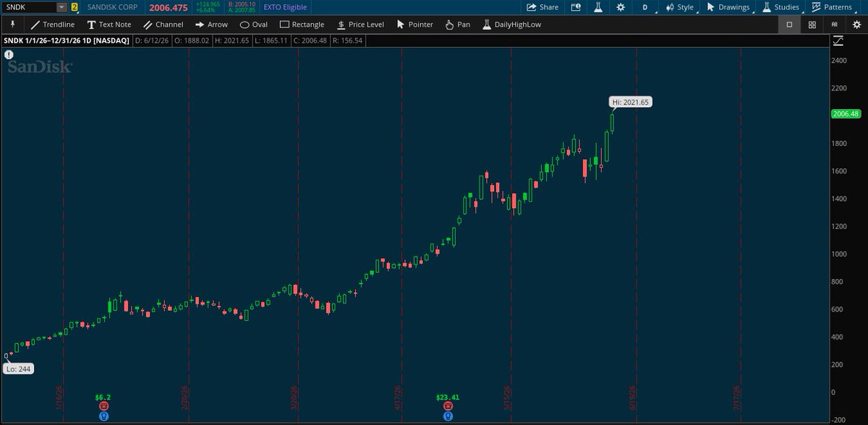This screenshot has width=868, height=425.
Task: Click the +124.965 change value
Action: point(208,4)
